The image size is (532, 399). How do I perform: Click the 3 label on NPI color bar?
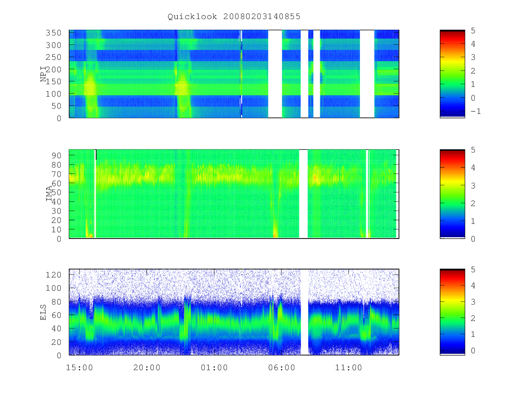473,57
